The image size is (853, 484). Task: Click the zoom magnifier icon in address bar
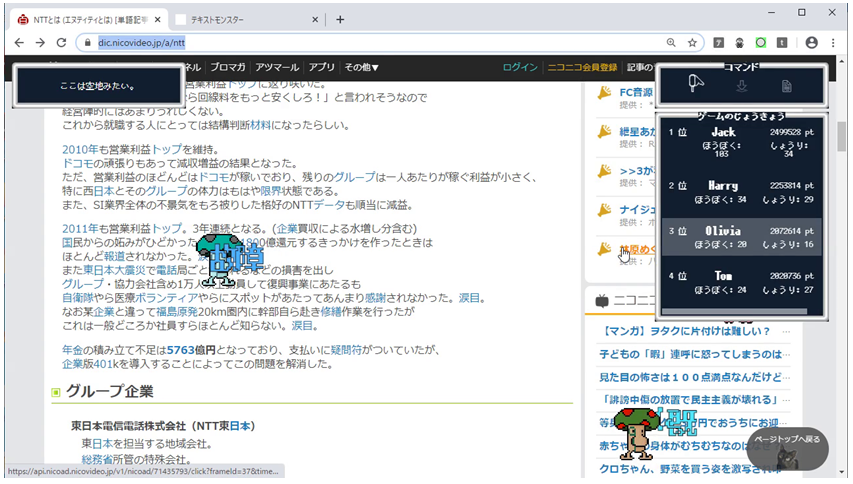671,42
